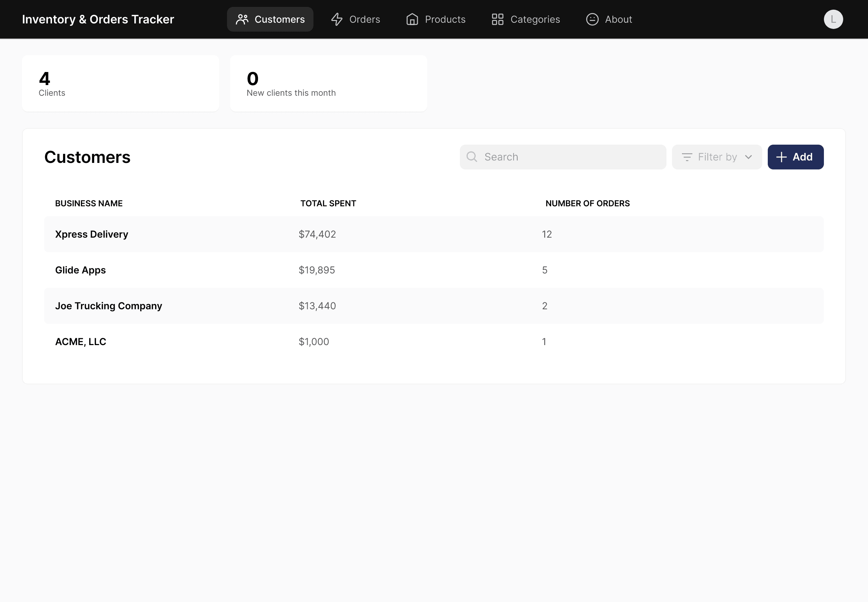The image size is (868, 602).
Task: Click the Clients stat card label
Action: [x=52, y=93]
